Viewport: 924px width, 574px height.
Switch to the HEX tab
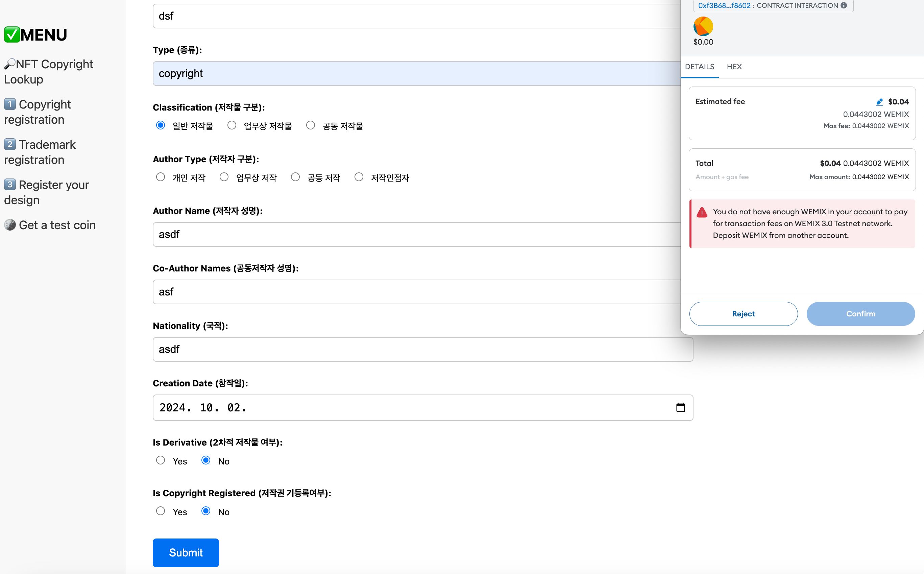coord(734,67)
